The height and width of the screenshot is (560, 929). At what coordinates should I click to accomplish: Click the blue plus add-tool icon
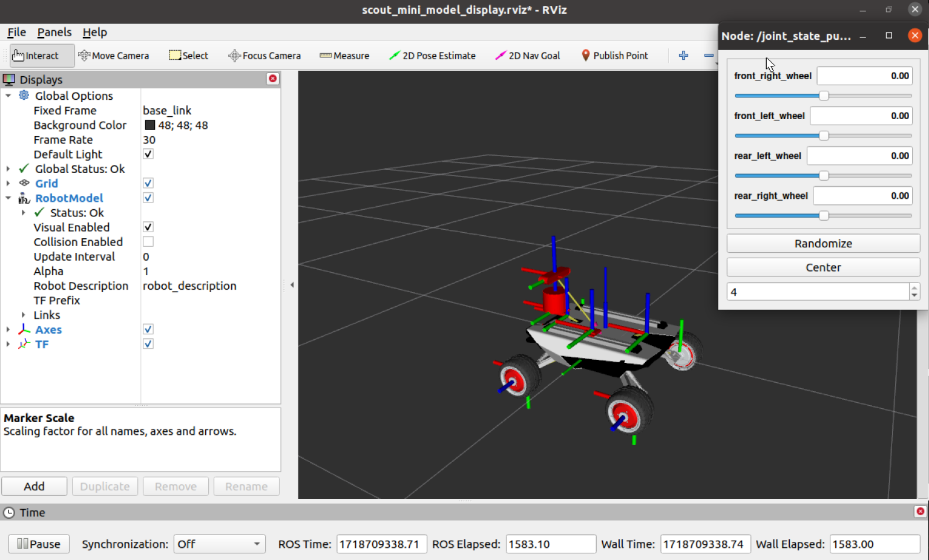pyautogui.click(x=683, y=56)
